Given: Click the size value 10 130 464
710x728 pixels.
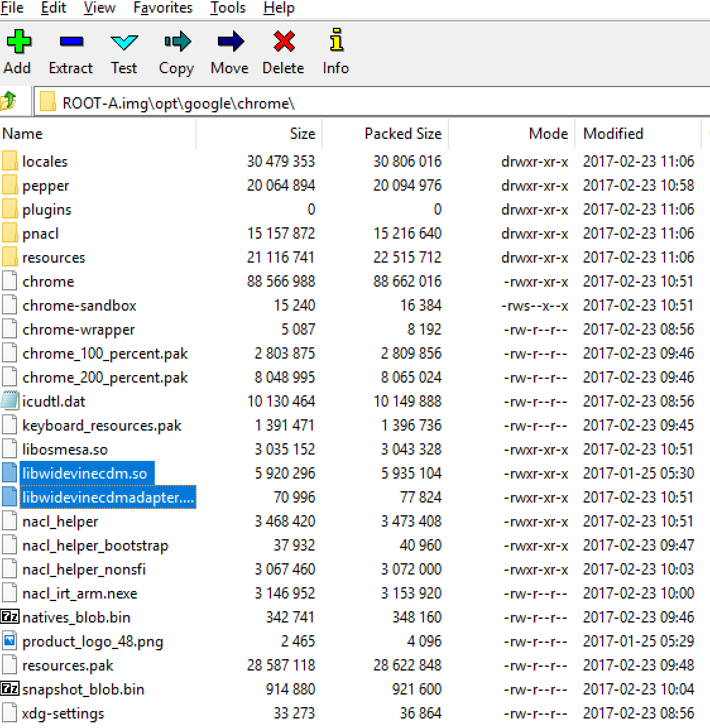Looking at the screenshot, I should [x=281, y=401].
